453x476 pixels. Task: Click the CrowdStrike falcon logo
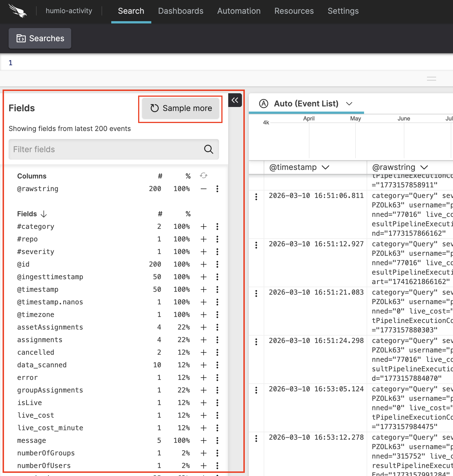point(18,11)
